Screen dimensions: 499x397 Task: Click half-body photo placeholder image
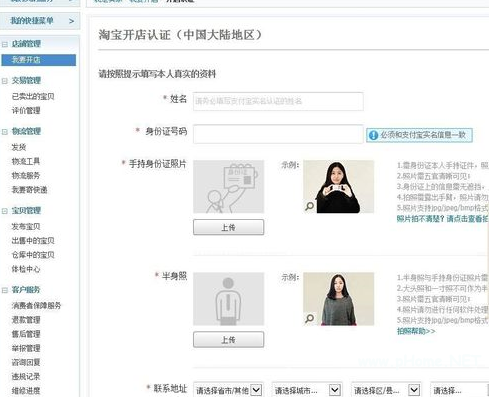click(x=229, y=299)
